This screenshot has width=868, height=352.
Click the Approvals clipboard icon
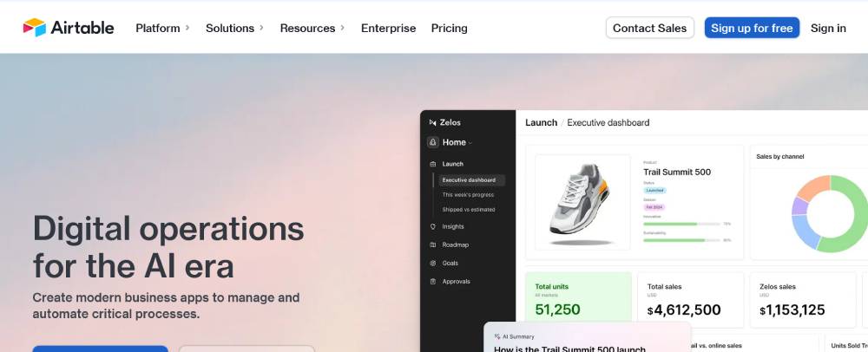pos(433,281)
